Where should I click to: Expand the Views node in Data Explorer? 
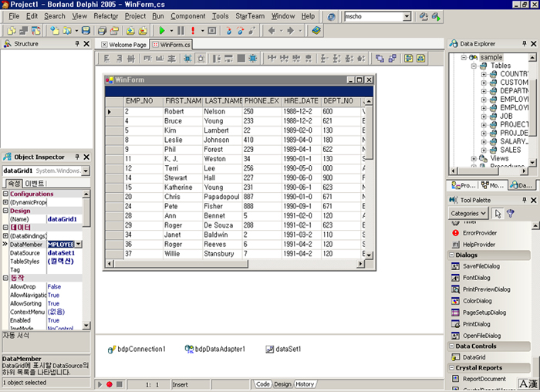[x=473, y=159]
